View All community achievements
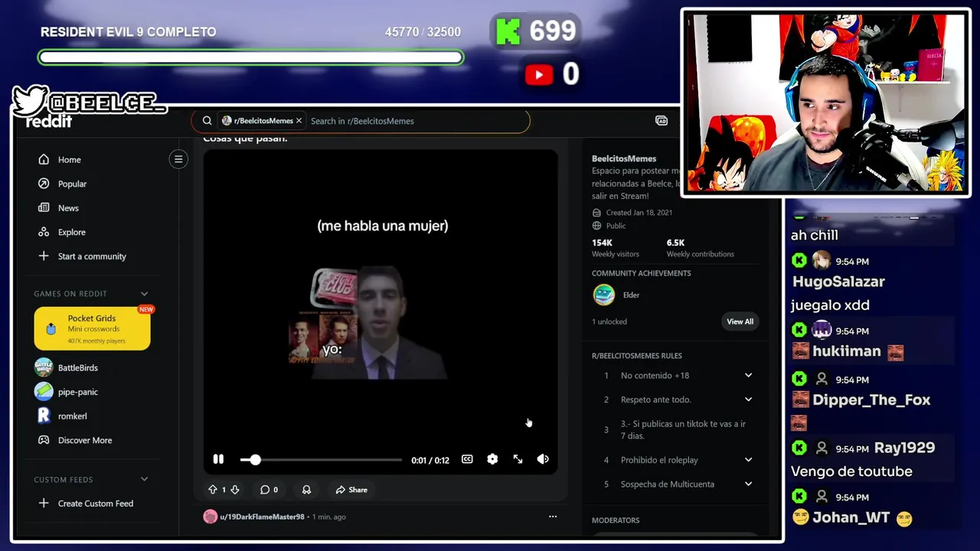 (x=740, y=321)
